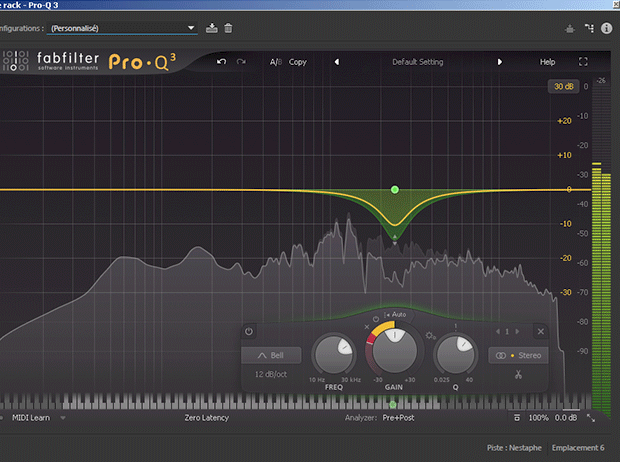Image resolution: width=620 pixels, height=462 pixels.
Task: Enter full screen mode icon
Action: point(583,62)
